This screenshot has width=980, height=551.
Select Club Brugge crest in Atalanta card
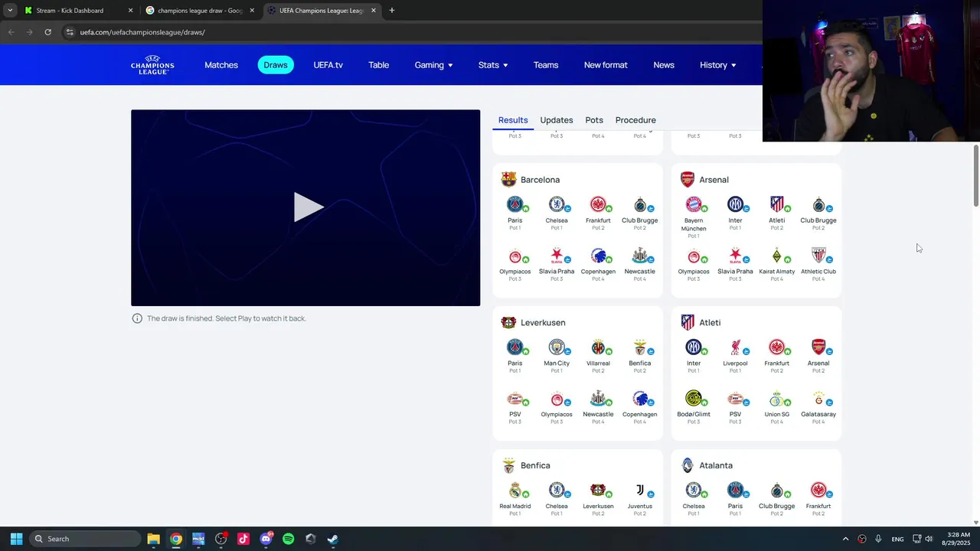(x=776, y=491)
